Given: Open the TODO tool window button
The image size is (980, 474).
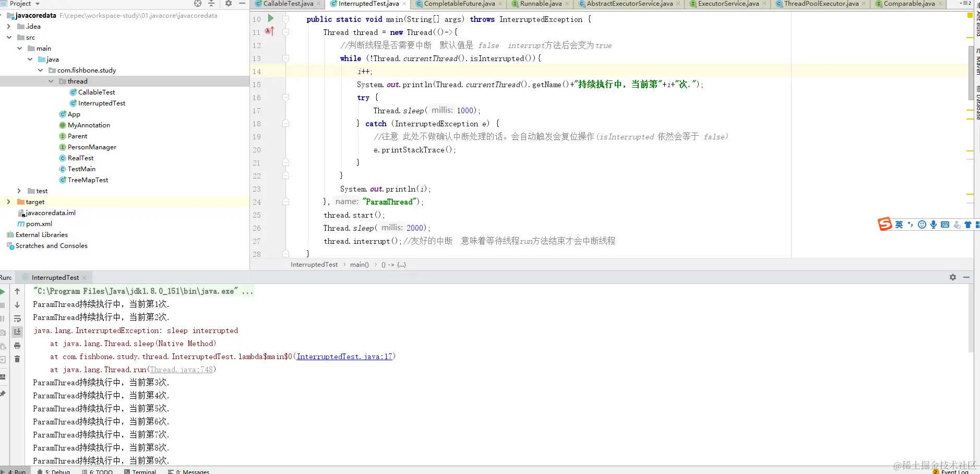Looking at the screenshot, I should [97, 471].
